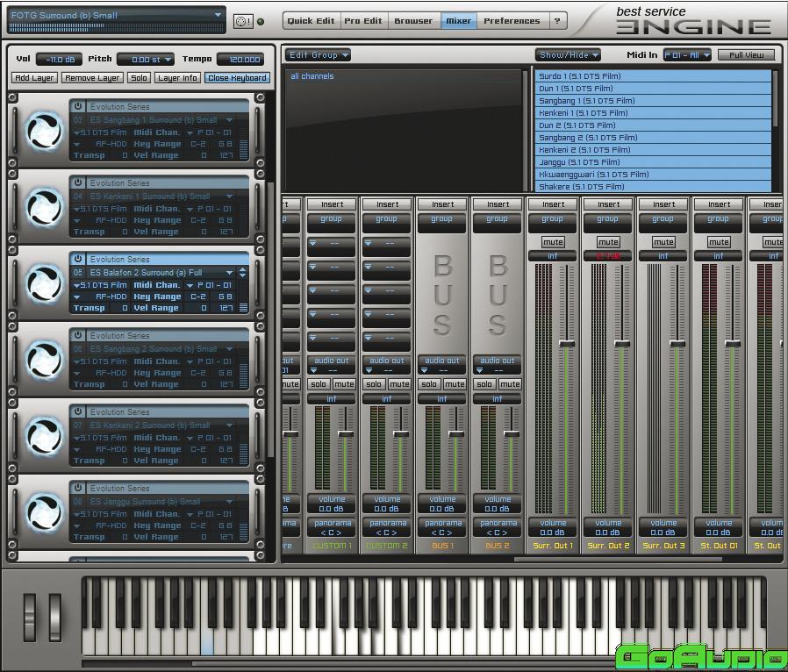Mute the BUS 1 channel
This screenshot has width=788, height=672.
(x=455, y=384)
